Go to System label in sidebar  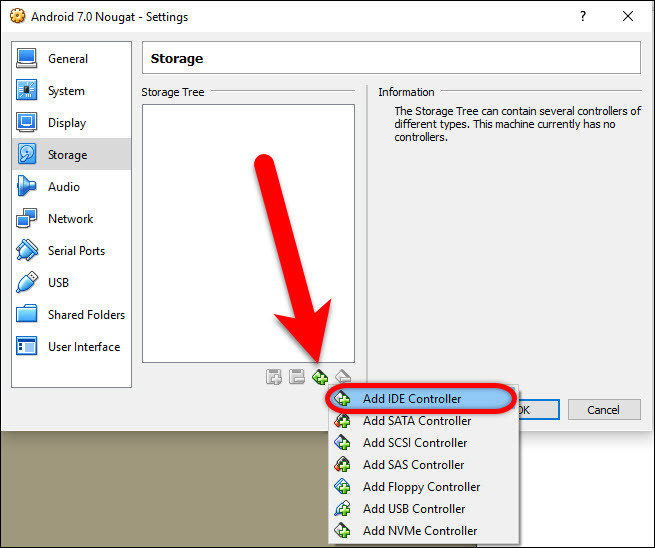coord(66,91)
